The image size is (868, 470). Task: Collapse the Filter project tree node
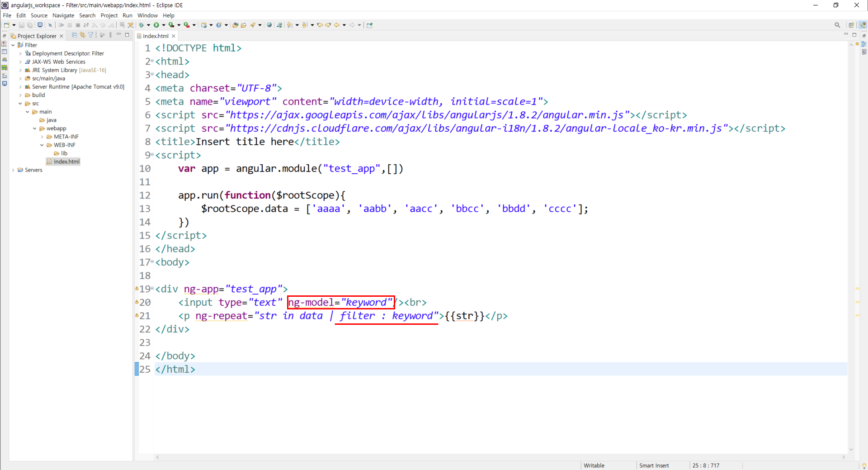tap(13, 45)
